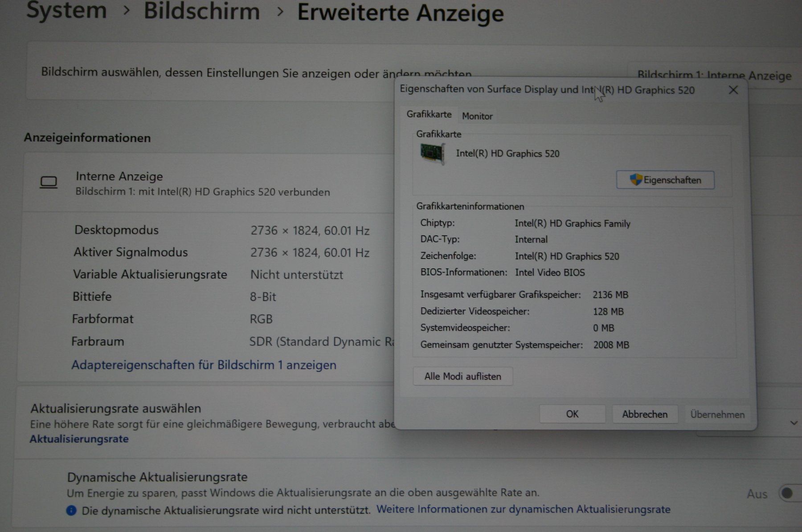Image resolution: width=802 pixels, height=532 pixels.
Task: Open the Aktualisierungsrate link
Action: (79, 439)
